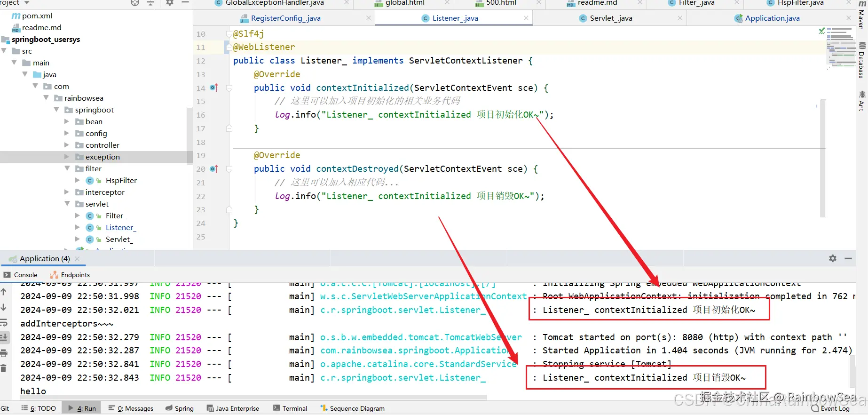Collapse the main folder
Viewport: 868px width, 415px height.
14,63
